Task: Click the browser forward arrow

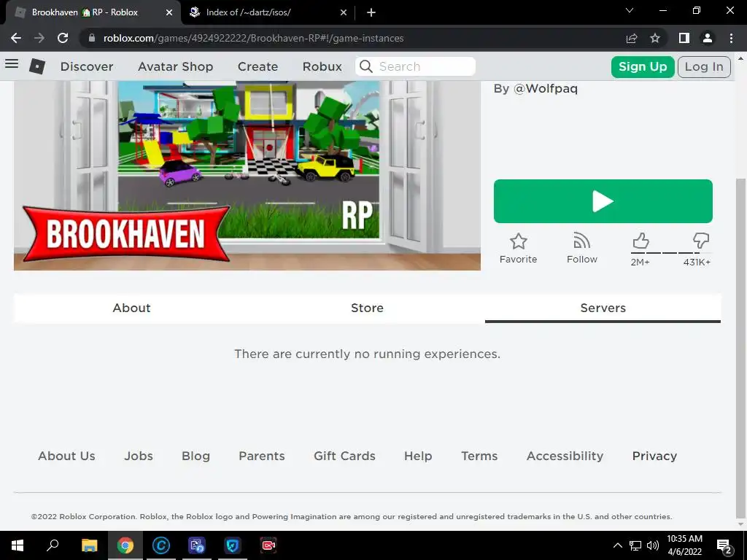Action: (39, 38)
